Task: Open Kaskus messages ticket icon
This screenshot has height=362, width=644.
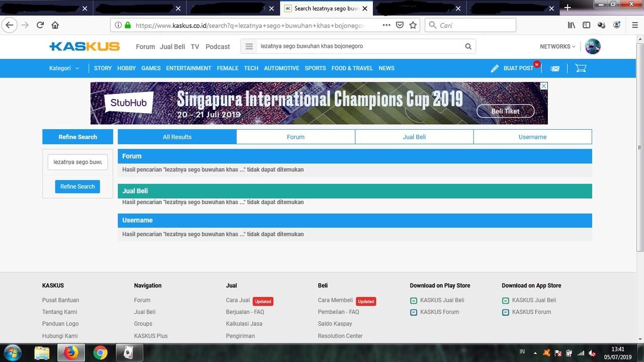Action: 554,68
